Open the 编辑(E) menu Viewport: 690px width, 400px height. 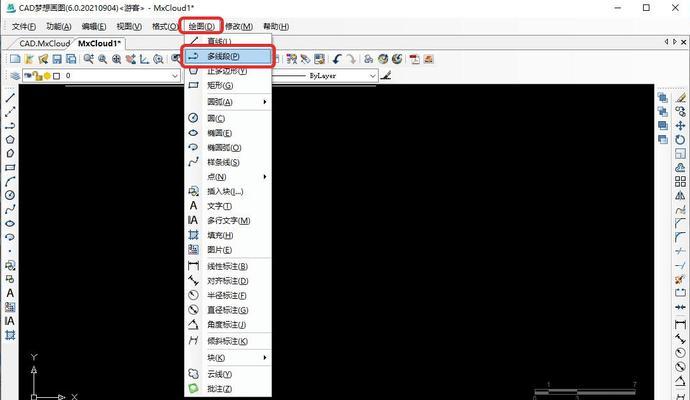[x=94, y=26]
